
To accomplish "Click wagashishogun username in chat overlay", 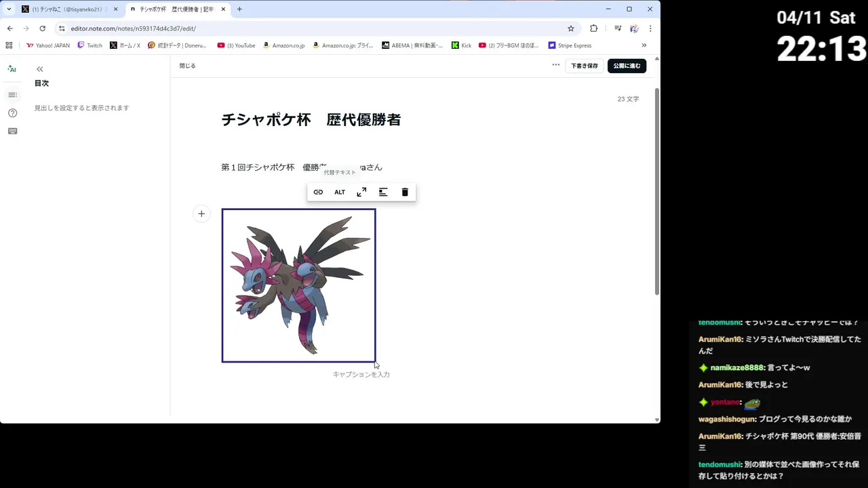I will pos(727,419).
